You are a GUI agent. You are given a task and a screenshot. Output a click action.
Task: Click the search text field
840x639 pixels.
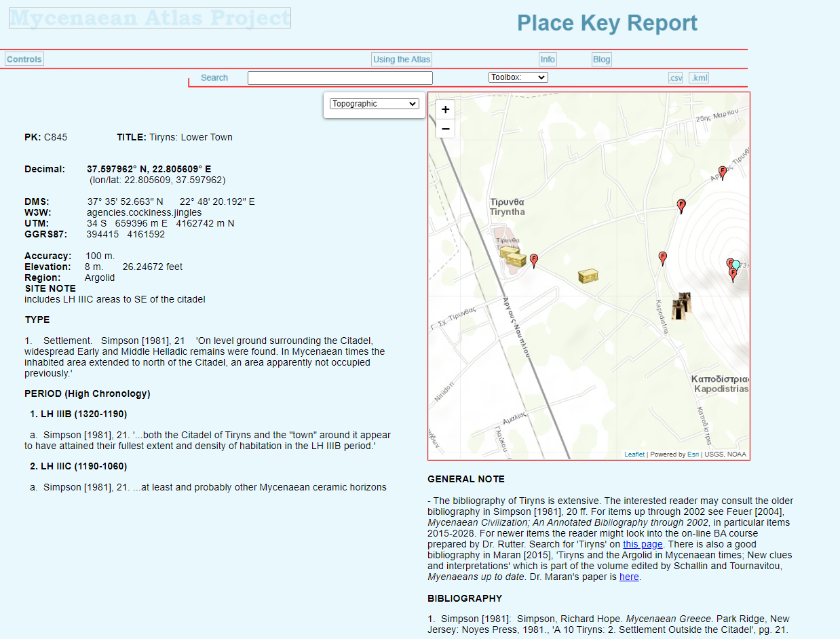tap(340, 78)
